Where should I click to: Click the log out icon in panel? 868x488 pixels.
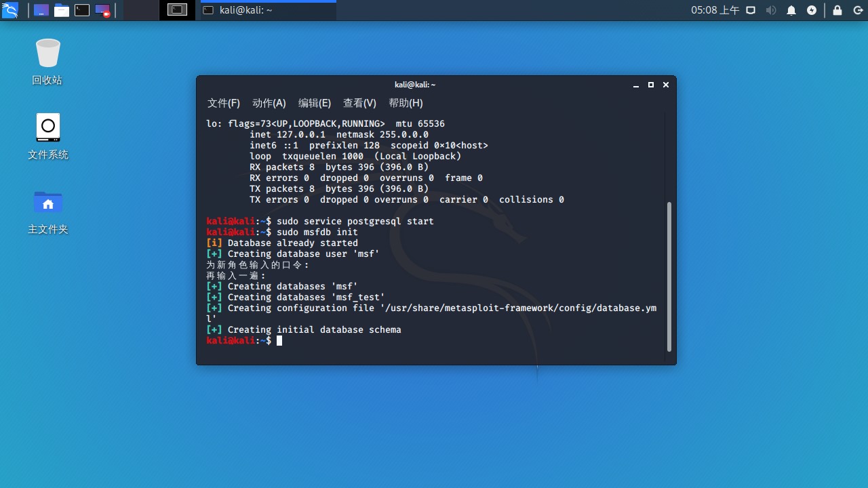(856, 10)
